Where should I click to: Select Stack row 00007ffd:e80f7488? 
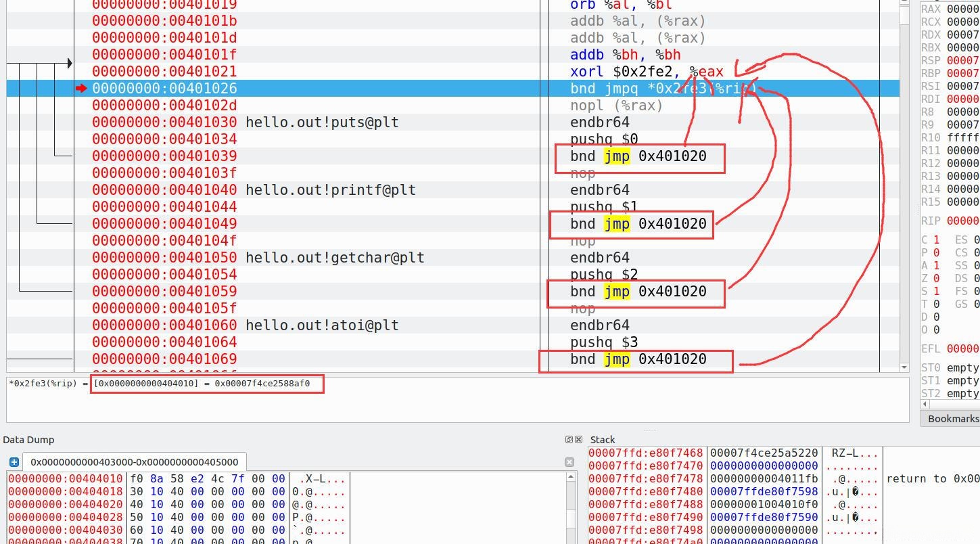click(783, 505)
